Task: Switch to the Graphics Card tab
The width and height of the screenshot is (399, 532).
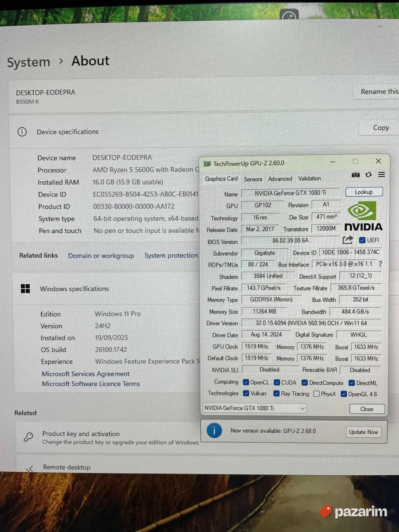Action: point(221,179)
